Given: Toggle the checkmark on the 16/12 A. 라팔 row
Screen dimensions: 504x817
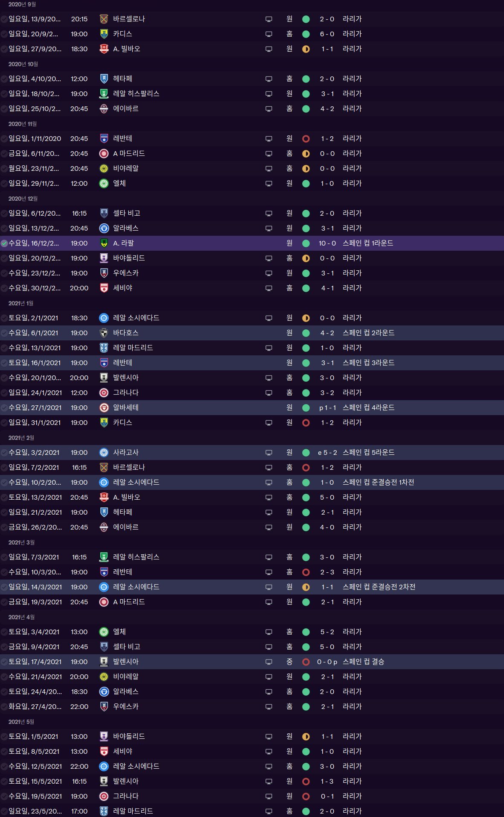Looking at the screenshot, I should coord(4,243).
